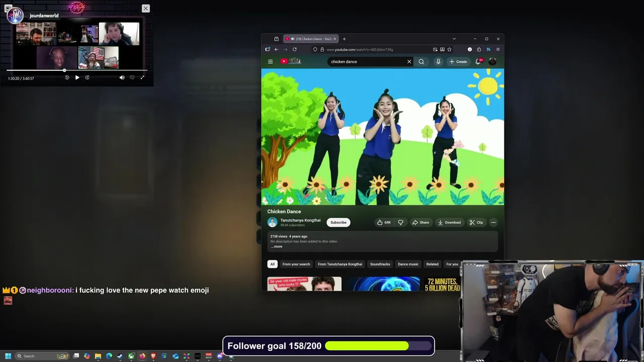Open YouTube account avatar menu

pyautogui.click(x=492, y=61)
